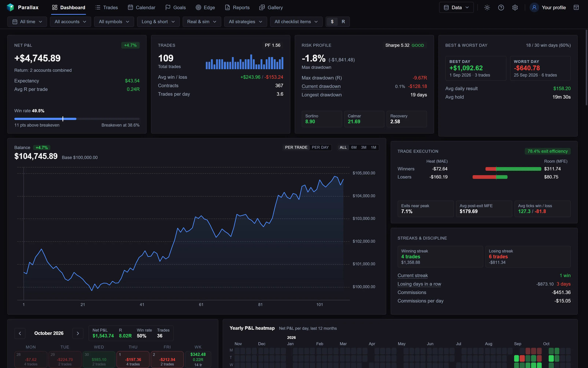Click Losing days in a row link
The image size is (588, 368).
pos(419,284)
